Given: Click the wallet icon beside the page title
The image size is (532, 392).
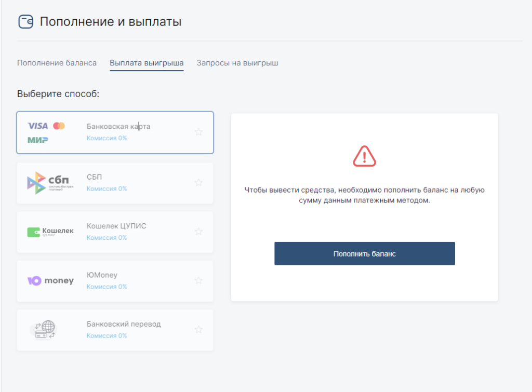Looking at the screenshot, I should (x=26, y=22).
